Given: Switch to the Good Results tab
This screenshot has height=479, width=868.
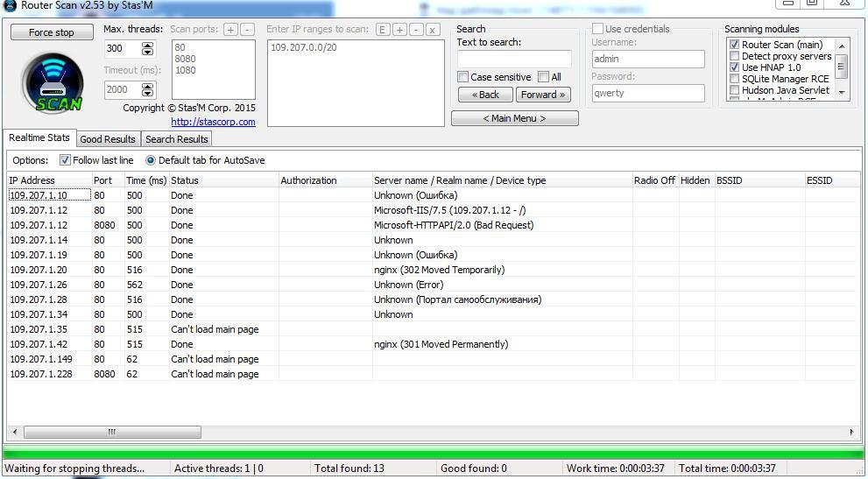Looking at the screenshot, I should 108,139.
